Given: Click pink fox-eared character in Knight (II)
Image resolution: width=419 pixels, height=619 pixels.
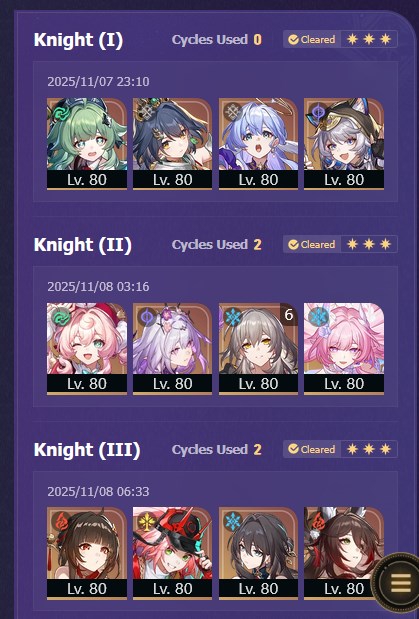Looking at the screenshot, I should tap(344, 349).
